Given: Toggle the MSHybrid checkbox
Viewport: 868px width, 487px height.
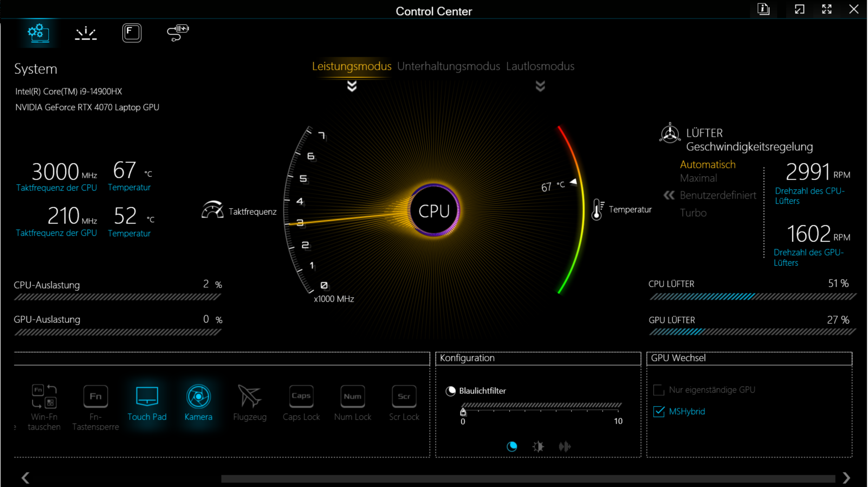Looking at the screenshot, I should [x=659, y=412].
